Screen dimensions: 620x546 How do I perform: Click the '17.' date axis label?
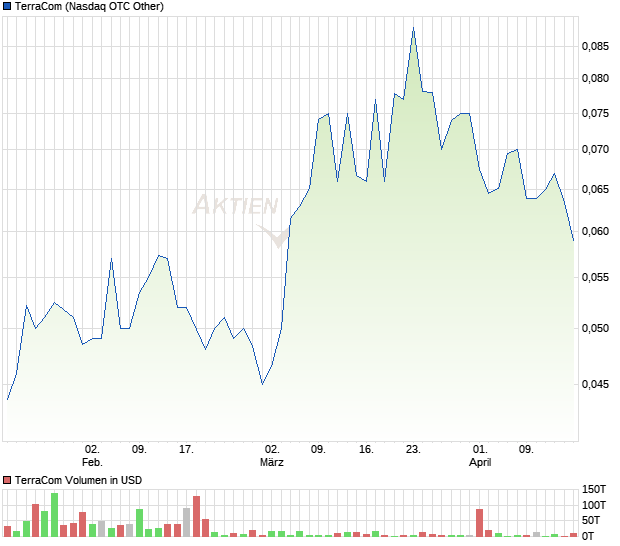coord(186,450)
